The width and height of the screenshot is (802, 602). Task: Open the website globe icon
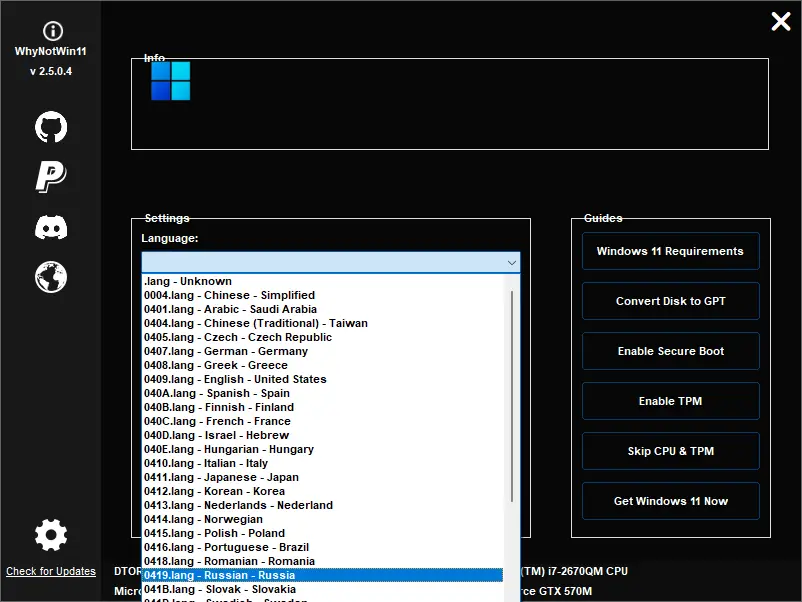pyautogui.click(x=51, y=277)
